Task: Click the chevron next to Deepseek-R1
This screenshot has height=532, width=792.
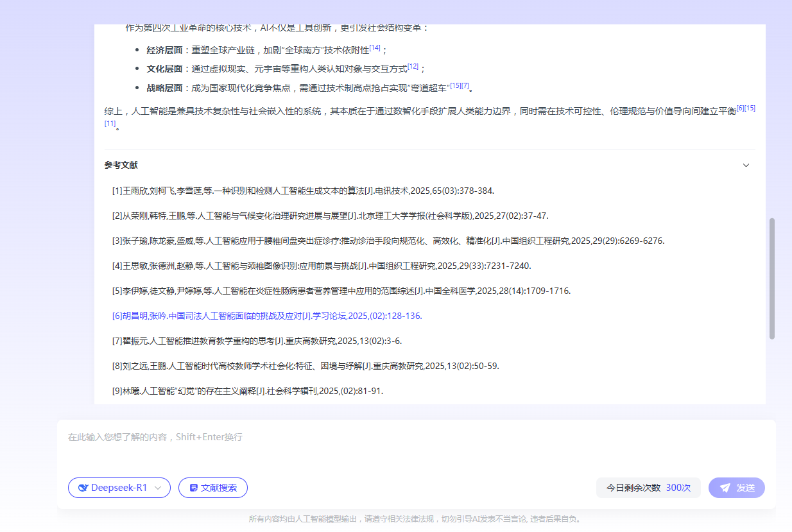Action: 158,488
